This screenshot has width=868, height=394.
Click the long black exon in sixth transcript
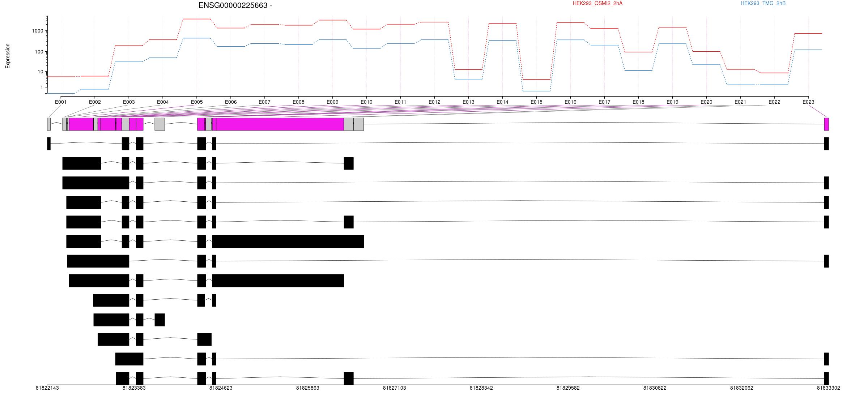pos(288,241)
